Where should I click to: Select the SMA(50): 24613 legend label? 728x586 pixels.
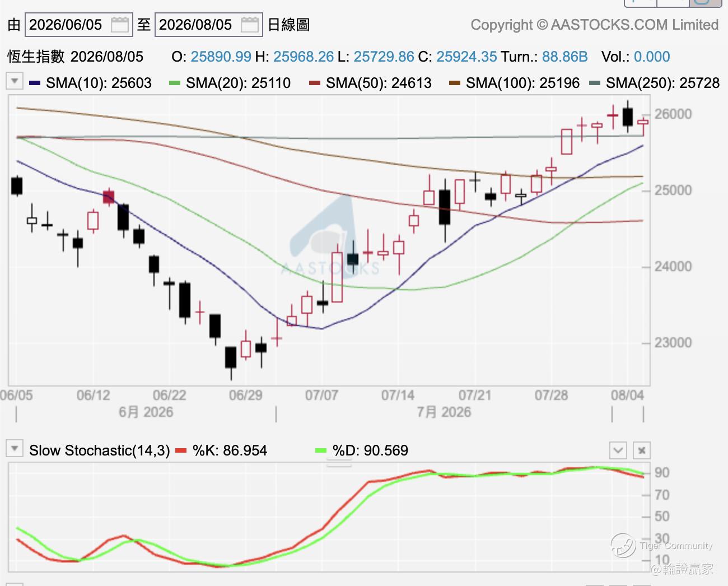coord(379,83)
